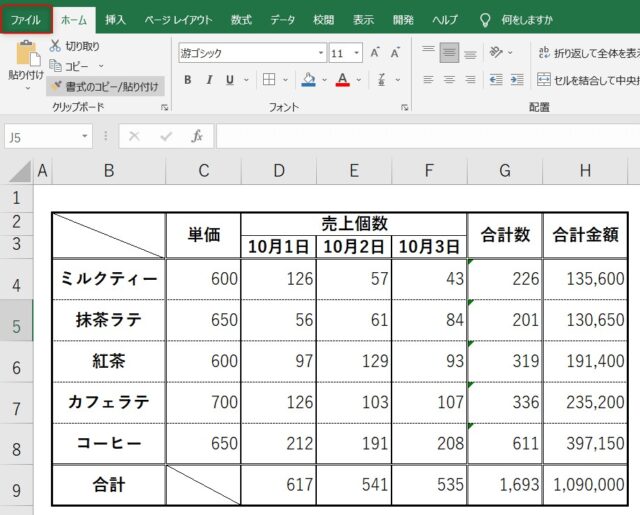Click the select-all corner triangle
The height and width of the screenshot is (515, 640).
pyautogui.click(x=20, y=171)
